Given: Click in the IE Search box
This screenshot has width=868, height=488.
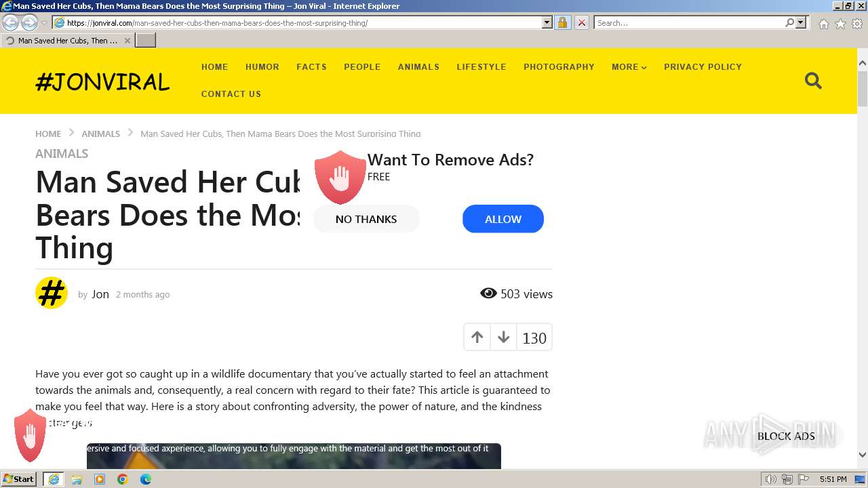Looking at the screenshot, I should click(689, 23).
